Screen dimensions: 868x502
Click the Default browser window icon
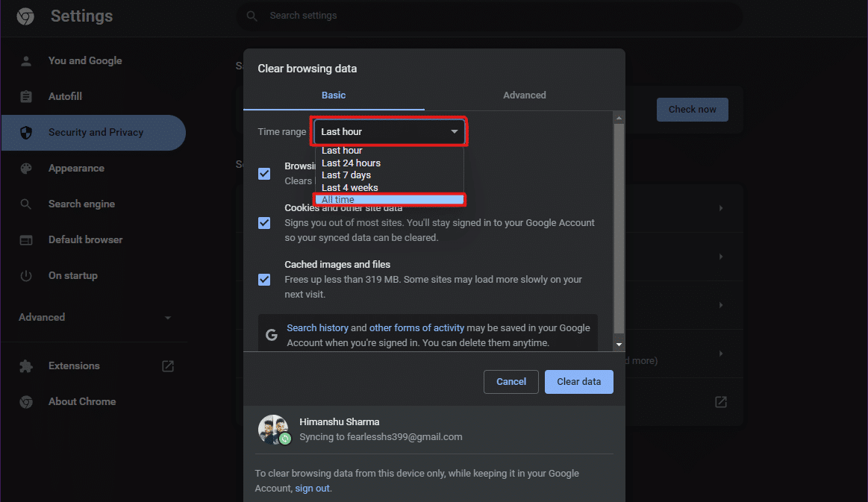coord(26,240)
